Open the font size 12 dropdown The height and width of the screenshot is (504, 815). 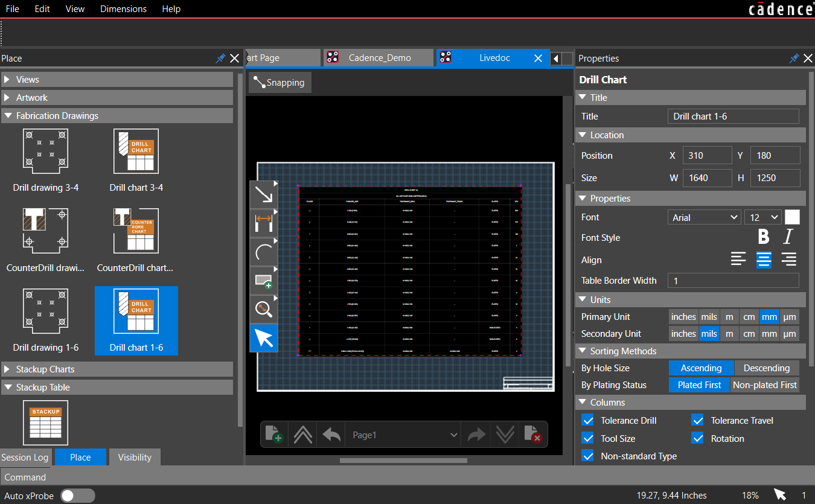763,217
